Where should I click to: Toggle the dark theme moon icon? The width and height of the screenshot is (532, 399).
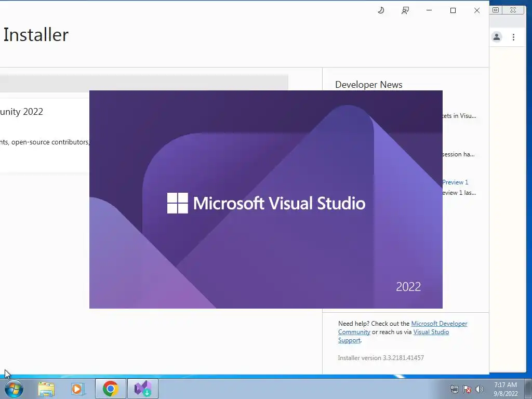(x=381, y=10)
